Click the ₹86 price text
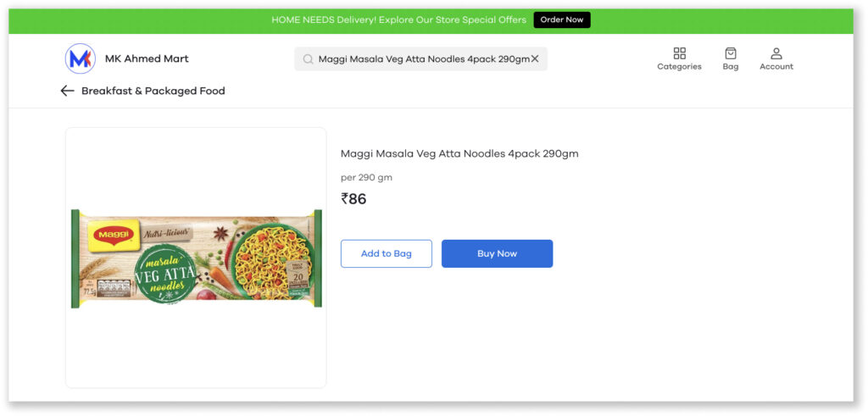The image size is (868, 416). click(353, 198)
